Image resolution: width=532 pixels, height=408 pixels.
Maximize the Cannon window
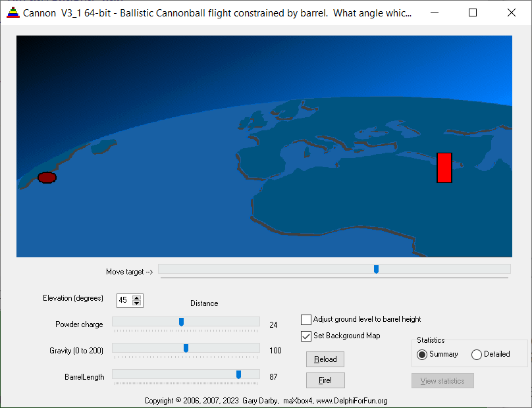[473, 13]
